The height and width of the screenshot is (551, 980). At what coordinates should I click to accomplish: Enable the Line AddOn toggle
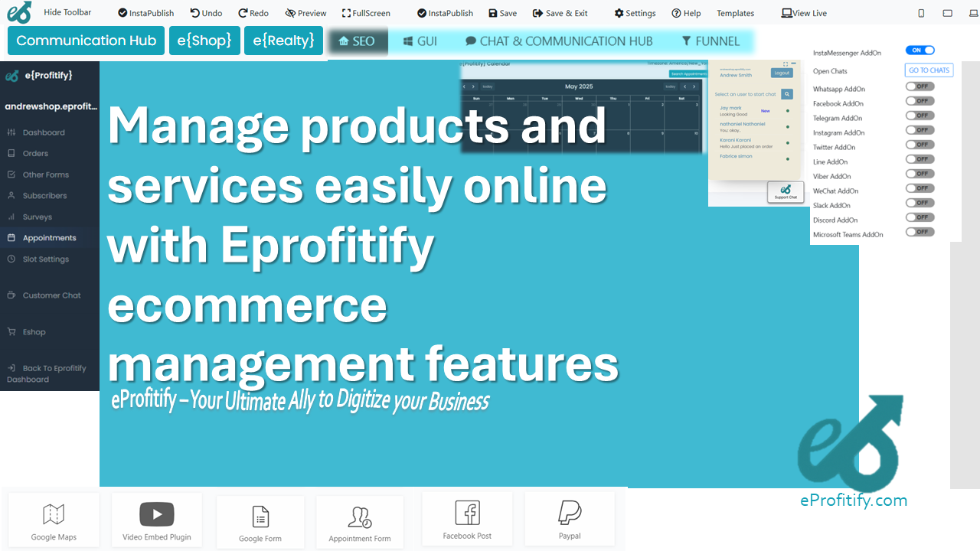click(x=920, y=159)
